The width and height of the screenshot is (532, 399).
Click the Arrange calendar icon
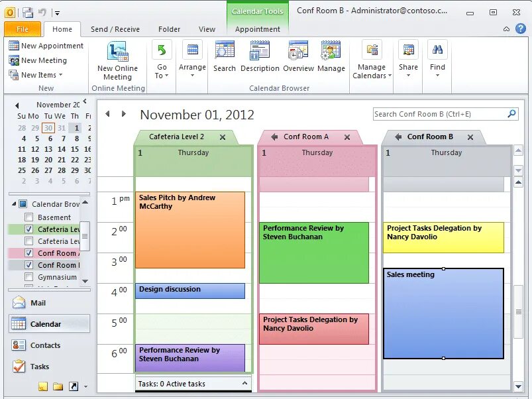click(192, 50)
